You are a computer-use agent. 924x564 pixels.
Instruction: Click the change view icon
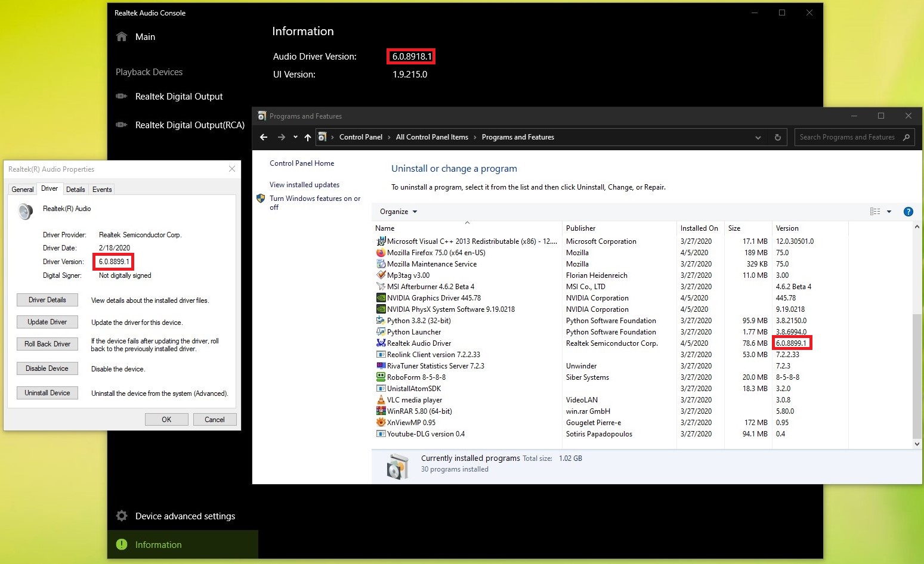click(875, 212)
